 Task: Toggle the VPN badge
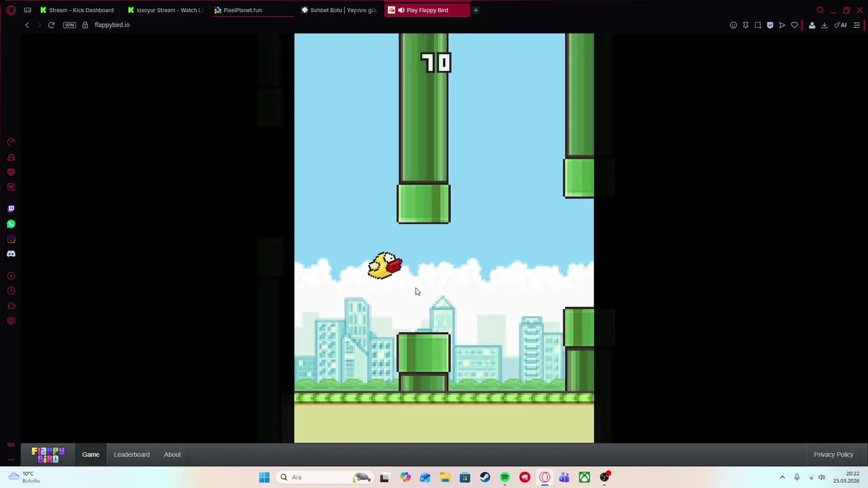click(x=69, y=25)
